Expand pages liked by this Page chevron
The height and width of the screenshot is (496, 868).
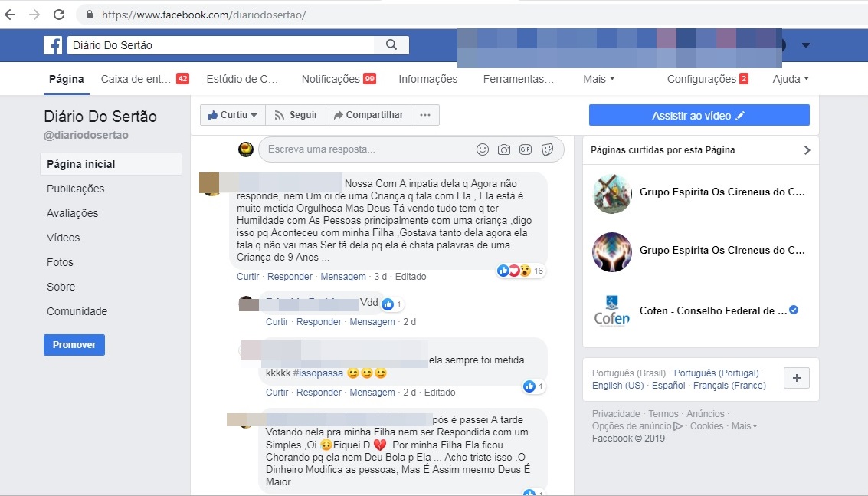tap(807, 149)
